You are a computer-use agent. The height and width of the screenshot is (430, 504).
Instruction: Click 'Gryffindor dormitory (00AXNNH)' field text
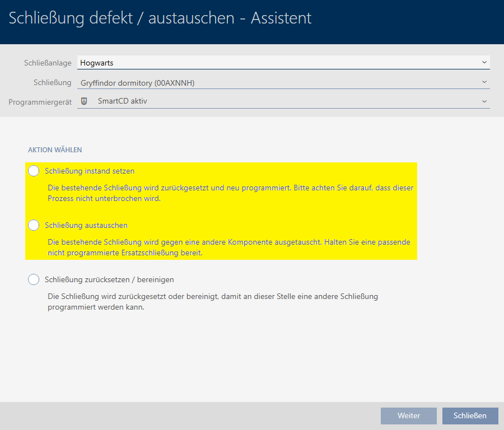click(x=137, y=83)
